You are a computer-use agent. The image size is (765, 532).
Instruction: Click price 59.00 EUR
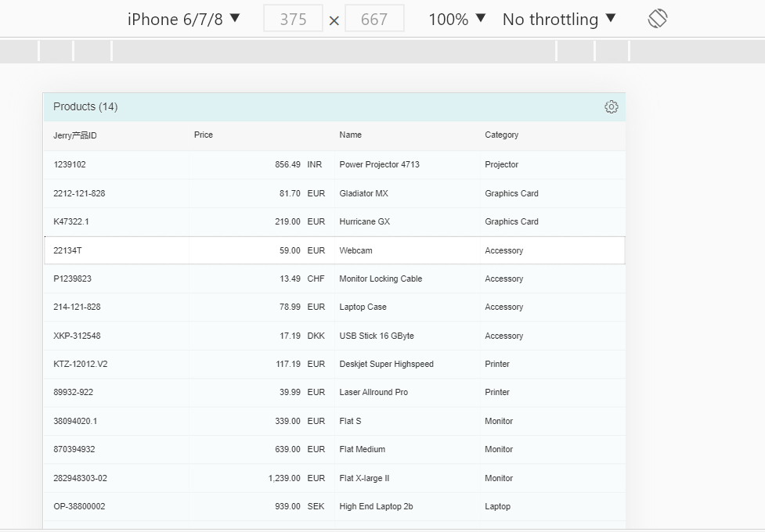[x=302, y=250]
